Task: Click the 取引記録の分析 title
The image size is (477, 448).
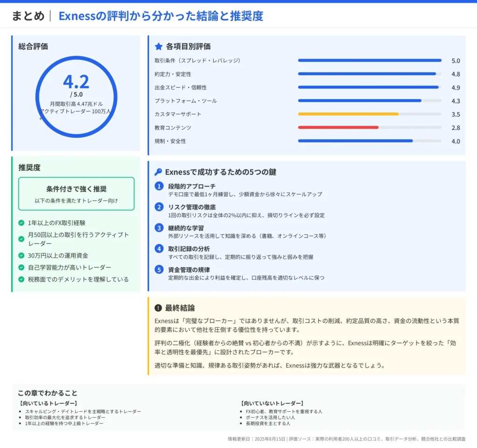Action: click(189, 249)
